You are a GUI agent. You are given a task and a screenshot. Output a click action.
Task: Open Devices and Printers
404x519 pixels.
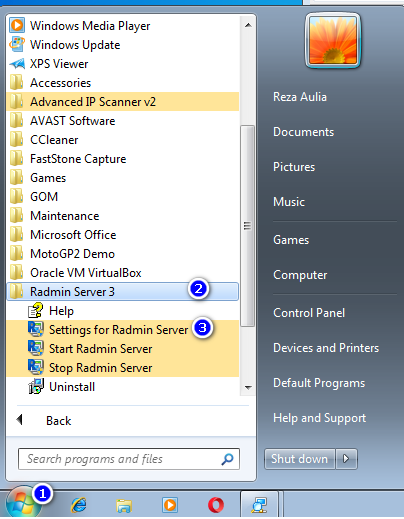tap(326, 348)
